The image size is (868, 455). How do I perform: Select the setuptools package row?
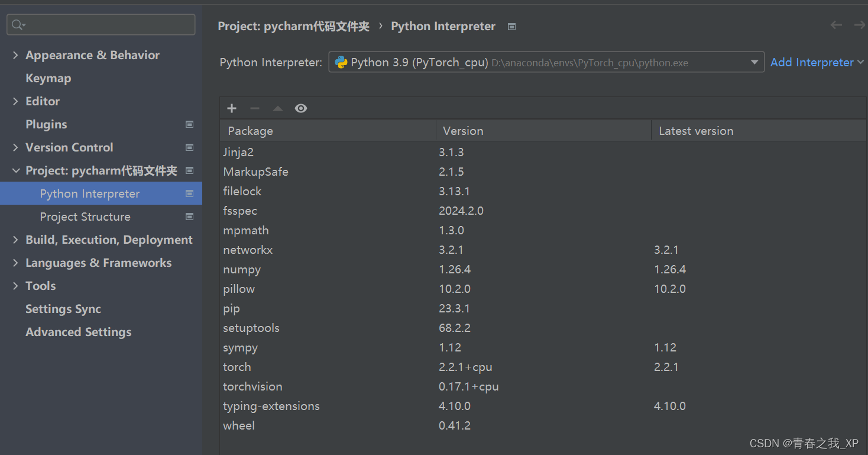(x=543, y=328)
